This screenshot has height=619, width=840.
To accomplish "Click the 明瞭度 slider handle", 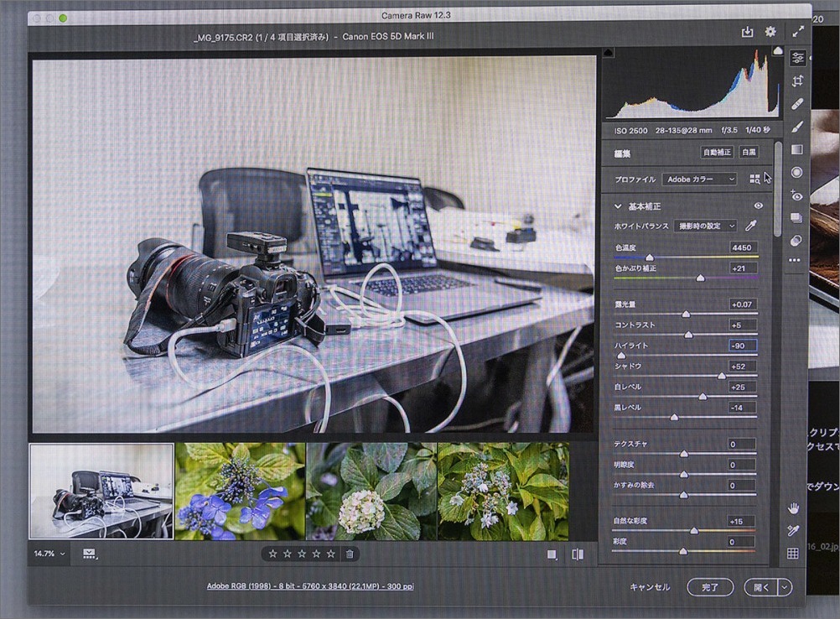I will [x=683, y=474].
